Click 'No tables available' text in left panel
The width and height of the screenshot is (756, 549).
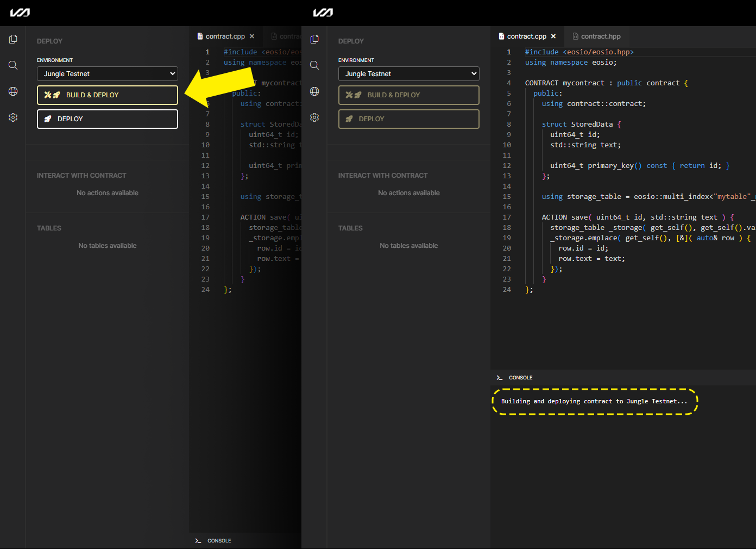108,246
